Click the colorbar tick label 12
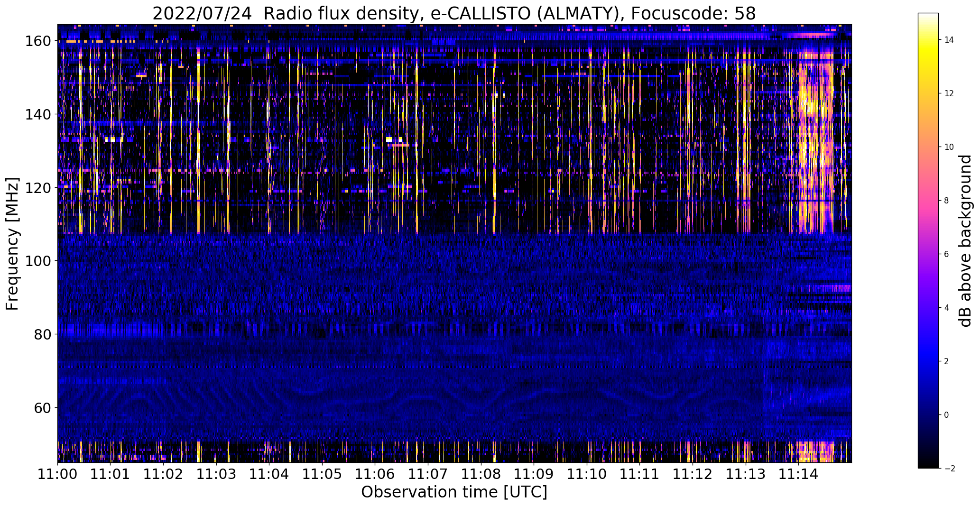The width and height of the screenshot is (980, 506). pos(949,93)
